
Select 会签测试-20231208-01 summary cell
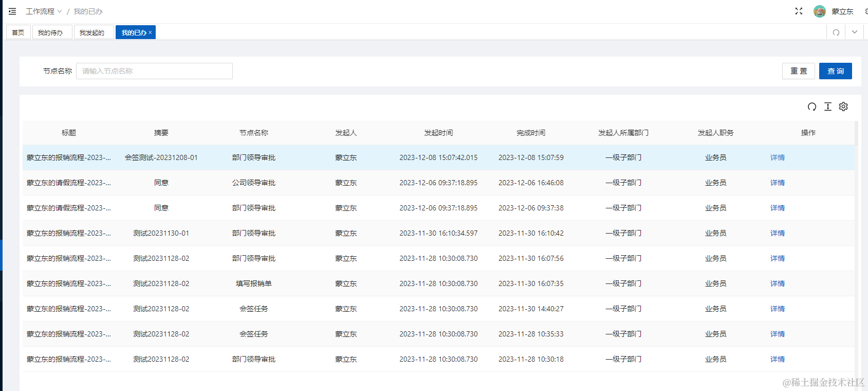161,157
